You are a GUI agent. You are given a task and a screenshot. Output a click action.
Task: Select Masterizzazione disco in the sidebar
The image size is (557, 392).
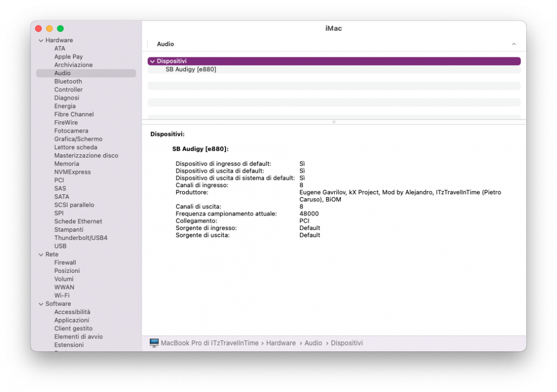click(x=86, y=155)
